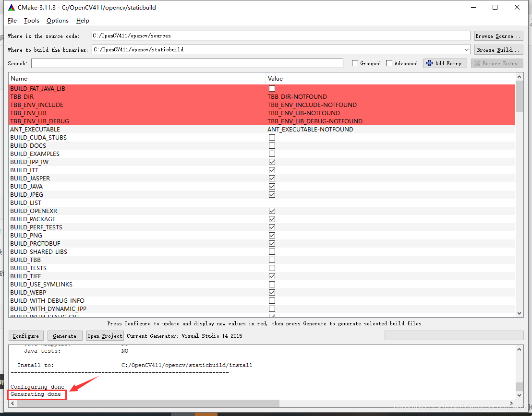The width and height of the screenshot is (532, 416).
Task: Uncheck BUILD_PROTOBUF checkbox
Action: click(x=272, y=243)
